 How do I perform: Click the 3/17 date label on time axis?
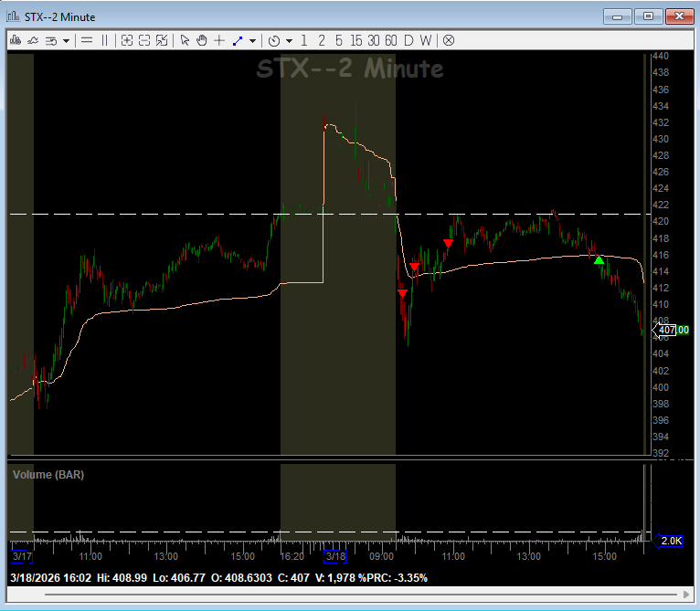click(x=22, y=556)
